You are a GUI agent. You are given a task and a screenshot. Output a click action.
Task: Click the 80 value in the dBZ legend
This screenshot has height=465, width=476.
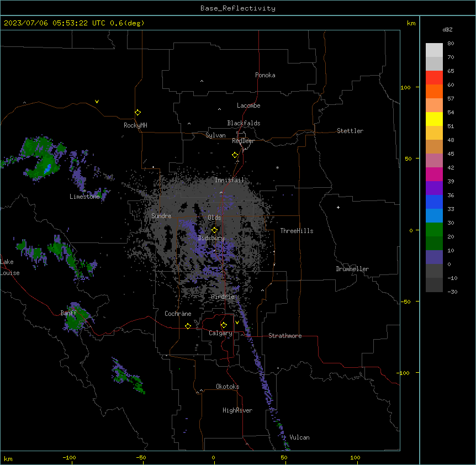[x=451, y=44]
